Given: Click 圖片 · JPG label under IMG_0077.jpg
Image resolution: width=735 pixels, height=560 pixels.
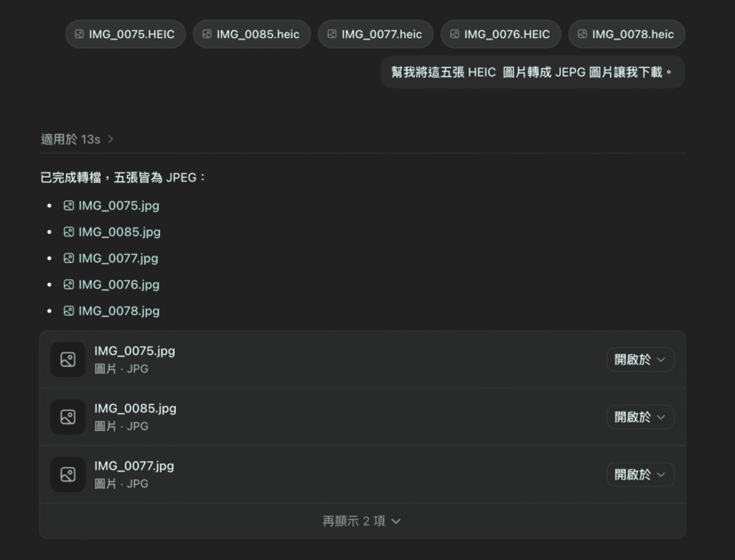Looking at the screenshot, I should (121, 484).
